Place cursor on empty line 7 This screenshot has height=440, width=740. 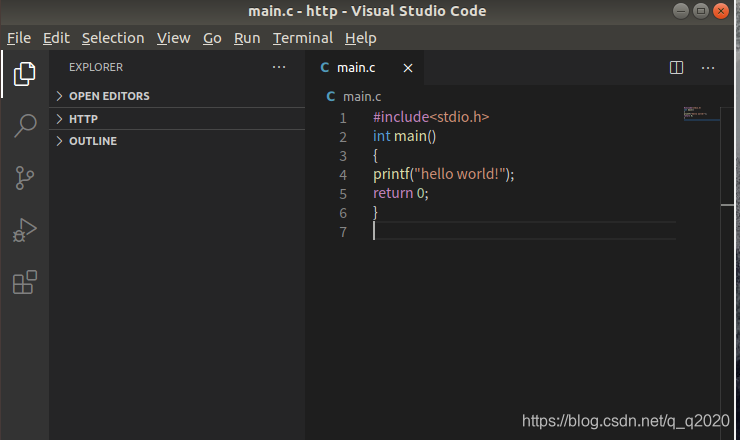pos(524,231)
